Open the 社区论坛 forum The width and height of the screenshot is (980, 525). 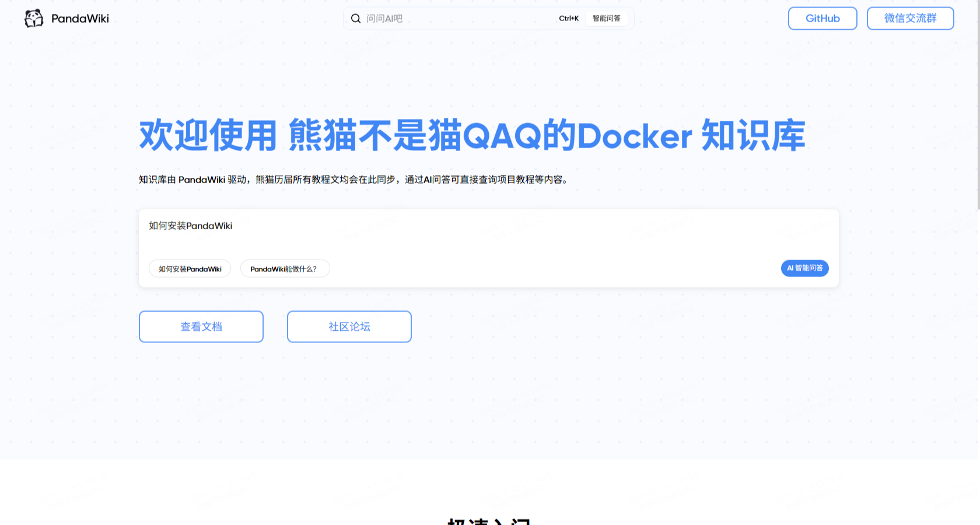349,327
